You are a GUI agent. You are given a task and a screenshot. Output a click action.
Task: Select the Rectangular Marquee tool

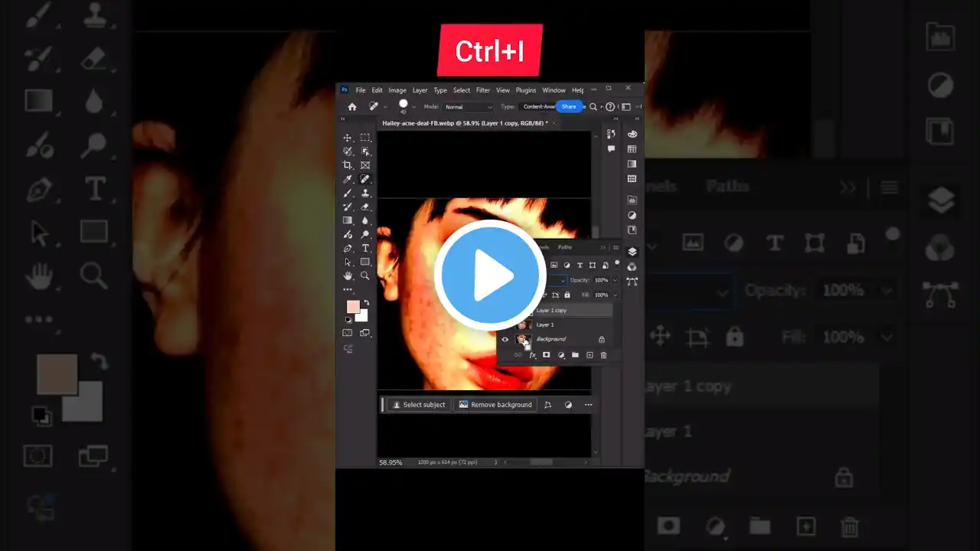[x=365, y=138]
